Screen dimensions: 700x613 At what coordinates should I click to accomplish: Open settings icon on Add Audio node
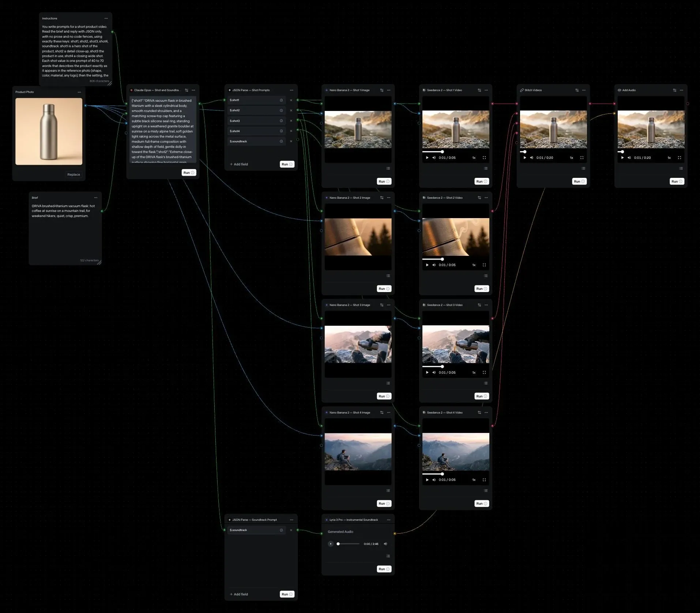(674, 90)
